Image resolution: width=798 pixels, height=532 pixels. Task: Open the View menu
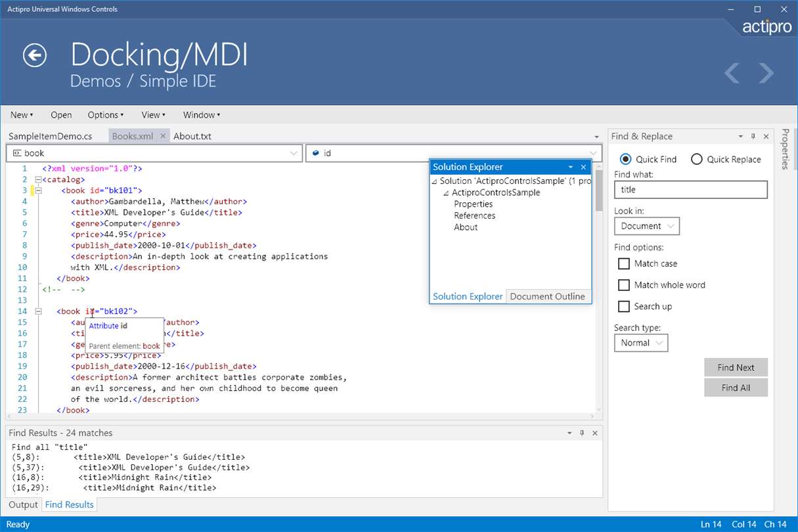153,115
